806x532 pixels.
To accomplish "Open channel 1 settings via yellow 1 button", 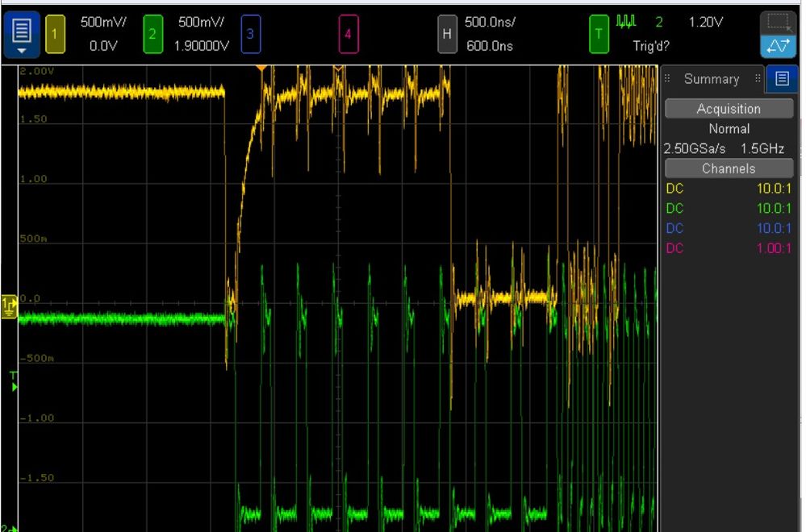I will pos(55,33).
